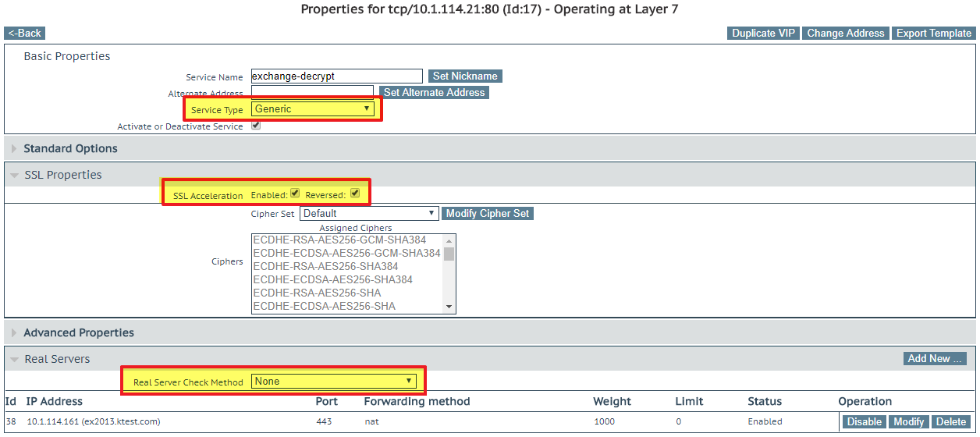Toggle SSL Acceleration Reversed checkbox
The width and height of the screenshot is (980, 437).
[354, 193]
